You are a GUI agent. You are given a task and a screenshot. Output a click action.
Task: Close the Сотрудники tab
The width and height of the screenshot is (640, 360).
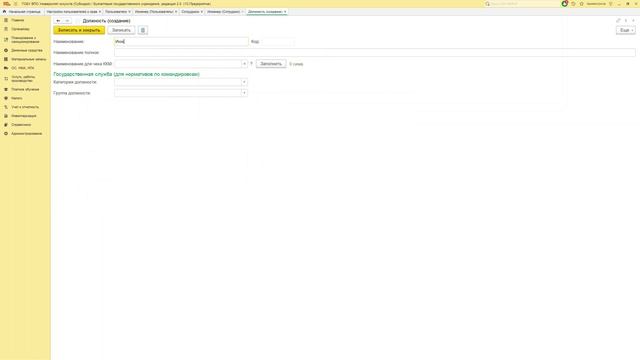(x=202, y=12)
